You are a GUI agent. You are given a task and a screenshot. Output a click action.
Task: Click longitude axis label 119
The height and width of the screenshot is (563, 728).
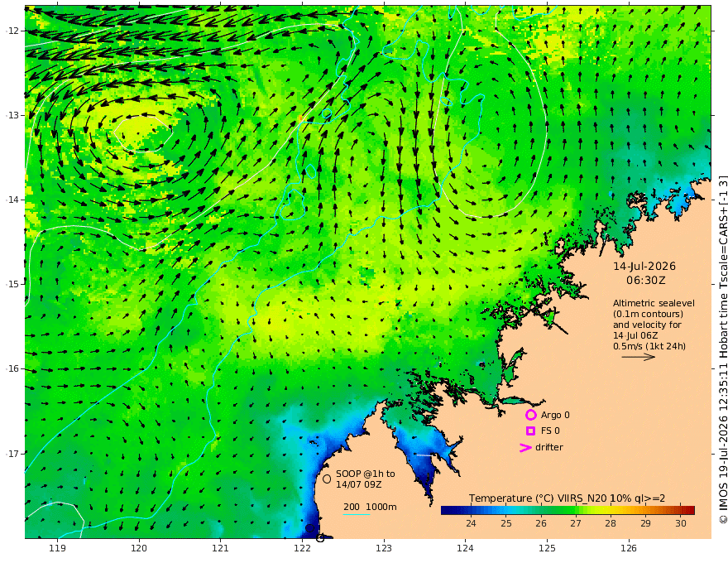click(x=58, y=549)
